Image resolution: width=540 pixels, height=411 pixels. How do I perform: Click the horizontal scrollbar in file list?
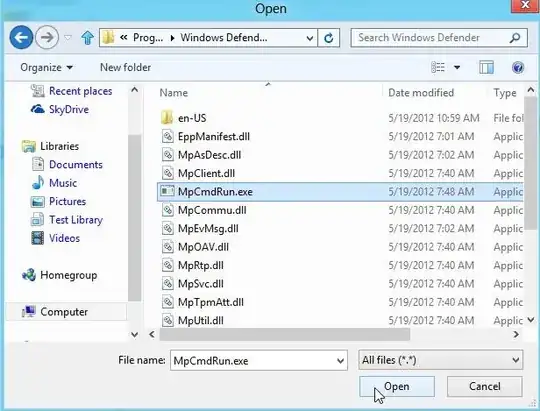(x=285, y=334)
